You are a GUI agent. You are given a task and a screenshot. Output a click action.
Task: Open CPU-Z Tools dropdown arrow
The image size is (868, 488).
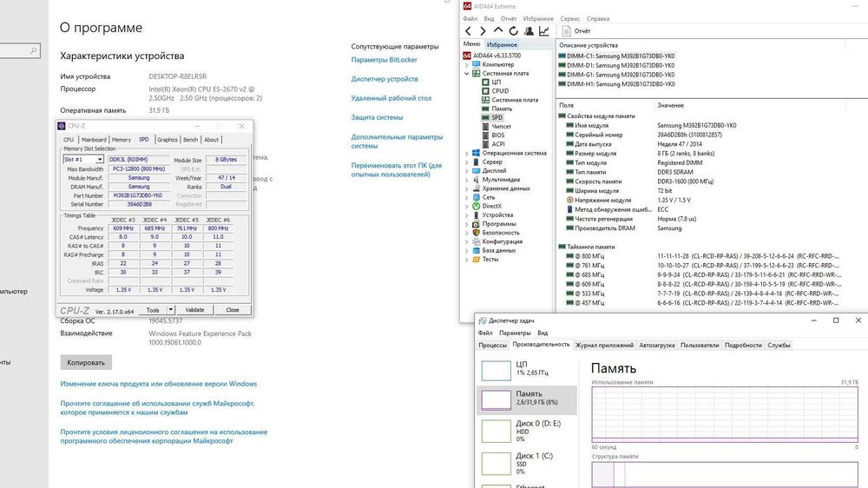coord(170,310)
